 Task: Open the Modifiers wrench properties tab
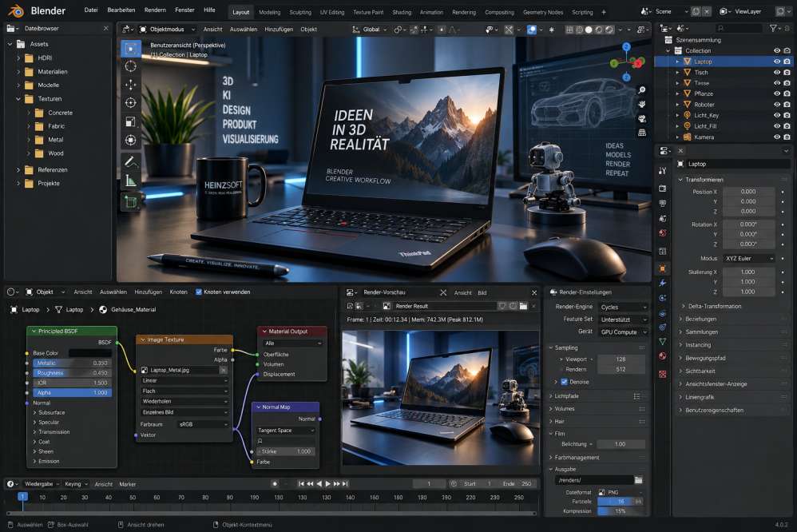coord(662,283)
